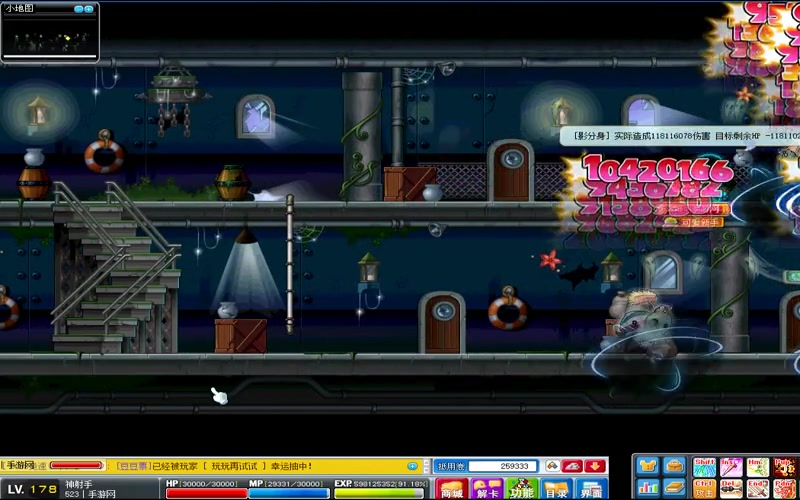
Task: Enlarge the minimap with plus button
Action: point(89,9)
